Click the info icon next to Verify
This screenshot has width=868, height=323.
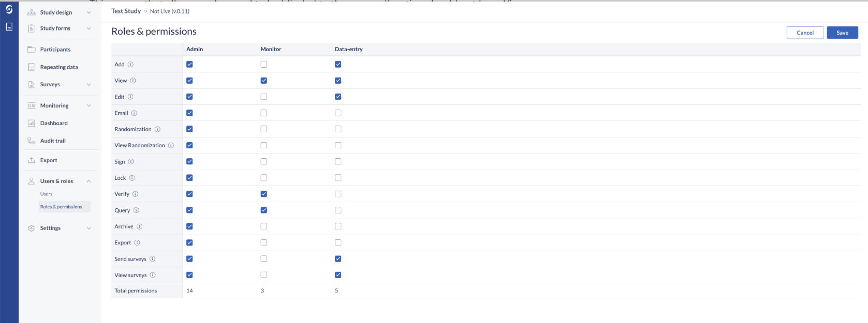click(x=136, y=194)
